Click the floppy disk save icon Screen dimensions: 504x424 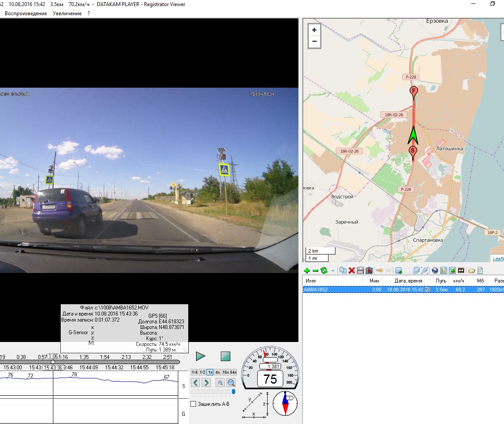360,271
